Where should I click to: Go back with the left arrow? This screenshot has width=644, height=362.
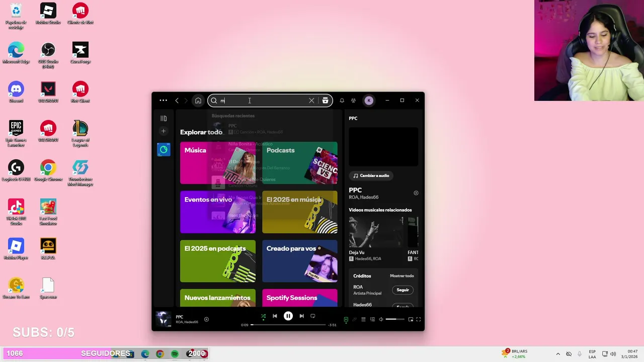tap(177, 101)
